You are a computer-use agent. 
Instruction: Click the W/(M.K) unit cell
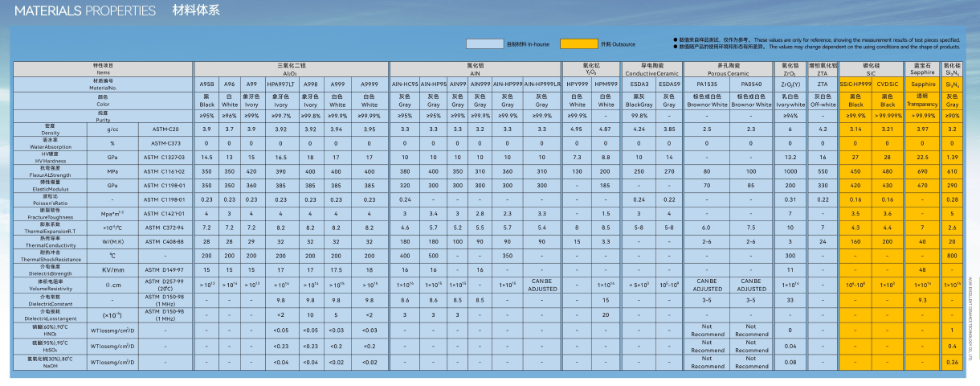tap(112, 242)
